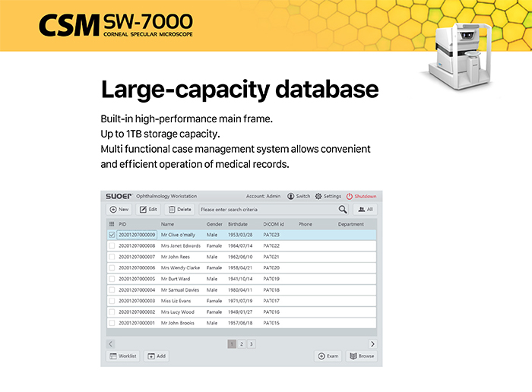Jump to page 3

tap(251, 344)
